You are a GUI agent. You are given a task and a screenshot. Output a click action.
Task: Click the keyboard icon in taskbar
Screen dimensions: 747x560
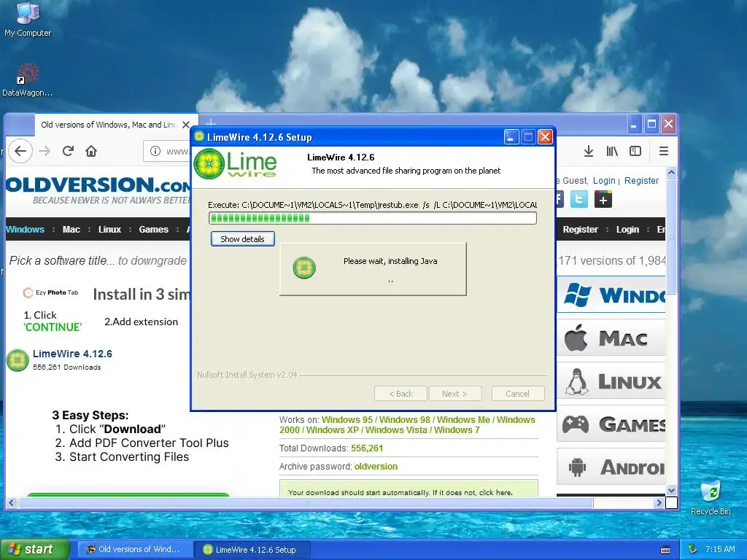(x=665, y=550)
